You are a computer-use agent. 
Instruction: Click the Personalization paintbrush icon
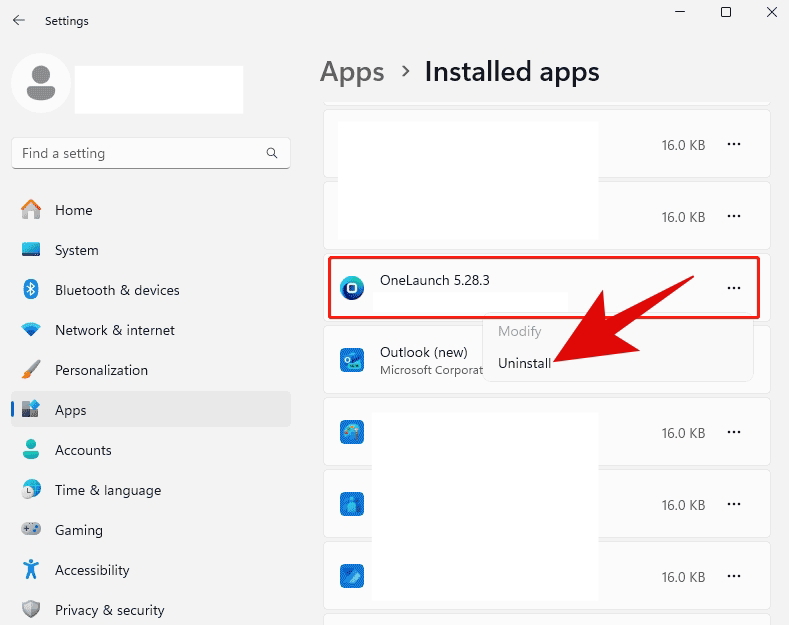point(31,370)
